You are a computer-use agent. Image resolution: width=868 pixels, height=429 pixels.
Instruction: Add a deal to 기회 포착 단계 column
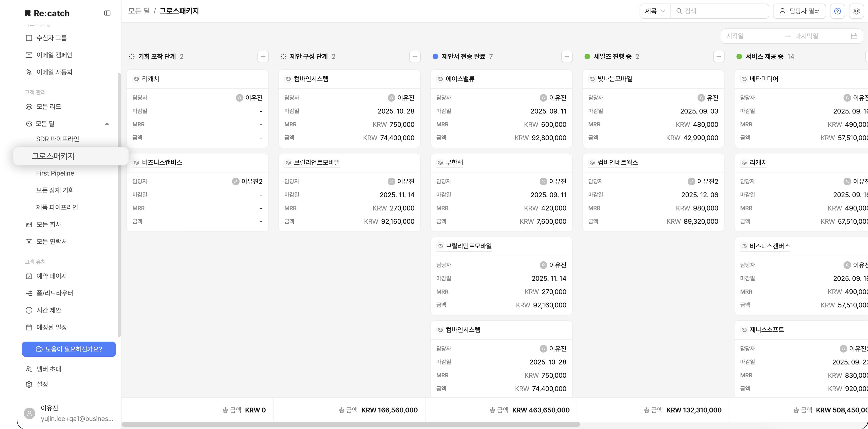(263, 57)
